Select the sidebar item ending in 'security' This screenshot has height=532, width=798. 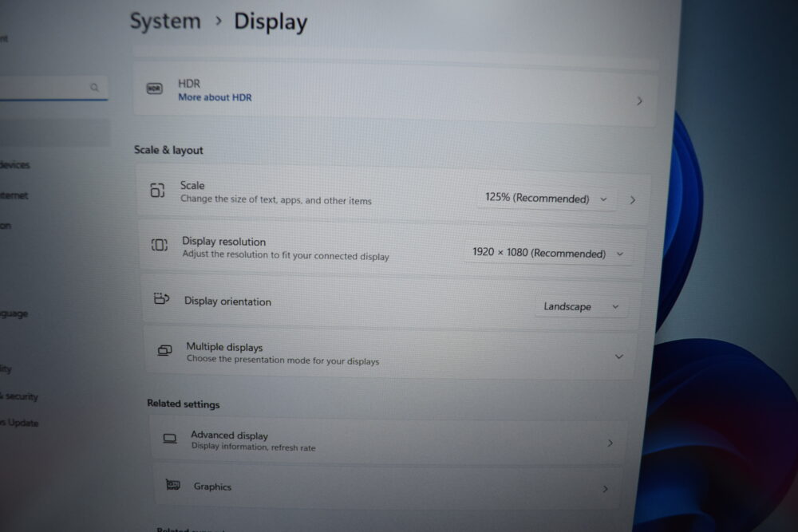(19, 396)
